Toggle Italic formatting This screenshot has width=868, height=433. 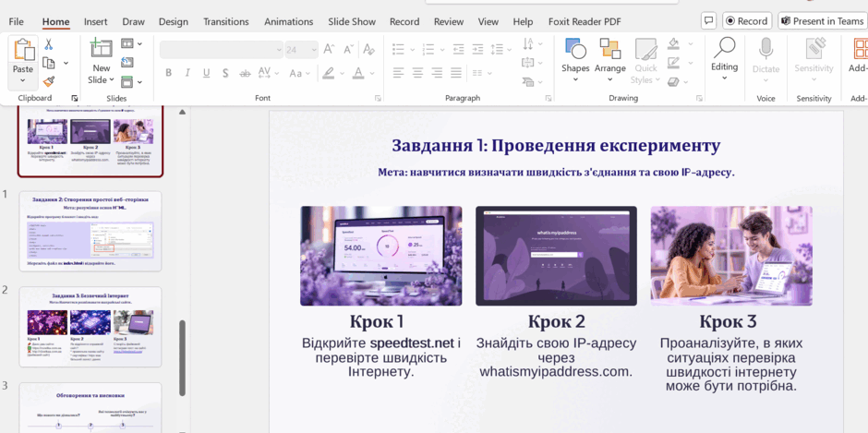tap(187, 73)
